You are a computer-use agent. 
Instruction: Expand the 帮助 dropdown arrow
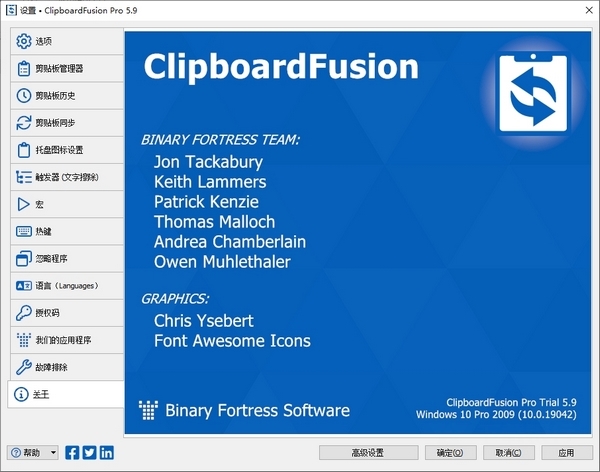pyautogui.click(x=53, y=453)
